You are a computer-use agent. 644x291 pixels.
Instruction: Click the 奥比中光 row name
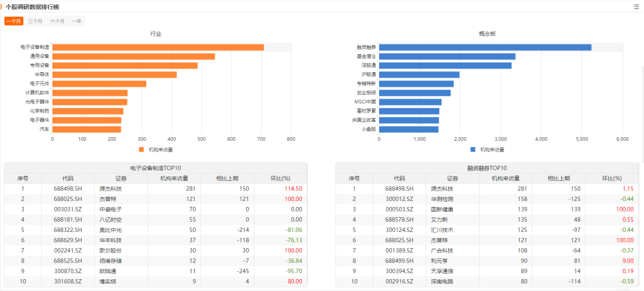(x=110, y=230)
